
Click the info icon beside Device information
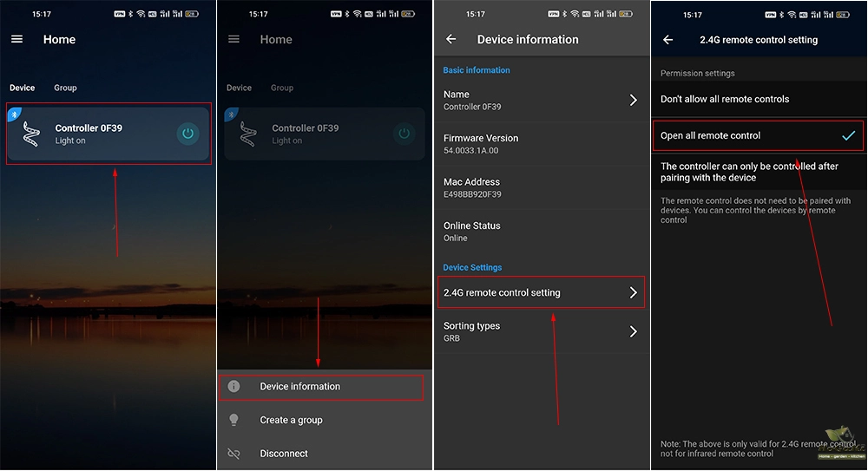233,387
